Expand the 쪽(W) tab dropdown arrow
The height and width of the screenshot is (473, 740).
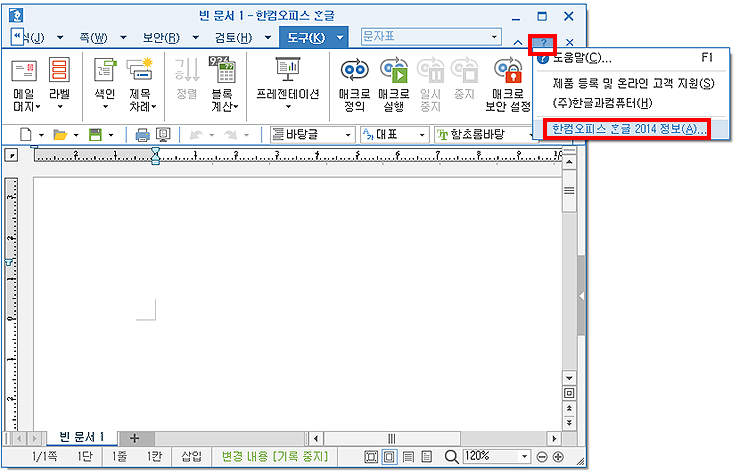point(123,37)
